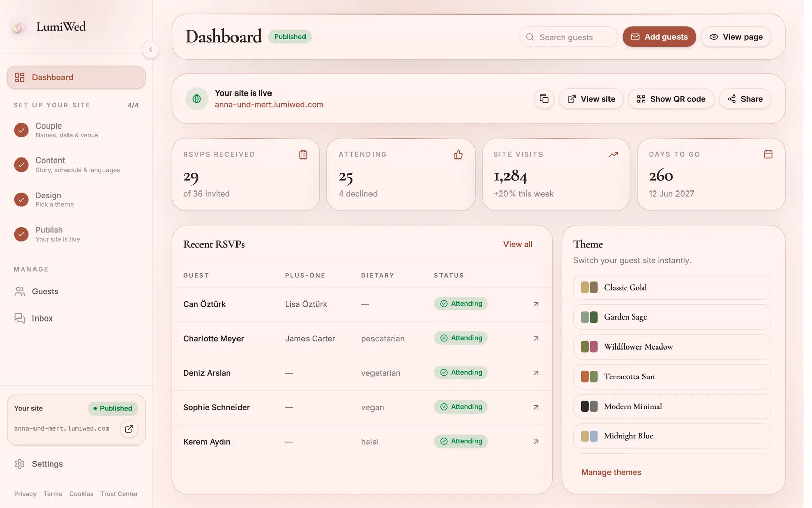Viewport: 812px width, 508px height.
Task: Copy the site URL with the copy icon
Action: (x=544, y=99)
